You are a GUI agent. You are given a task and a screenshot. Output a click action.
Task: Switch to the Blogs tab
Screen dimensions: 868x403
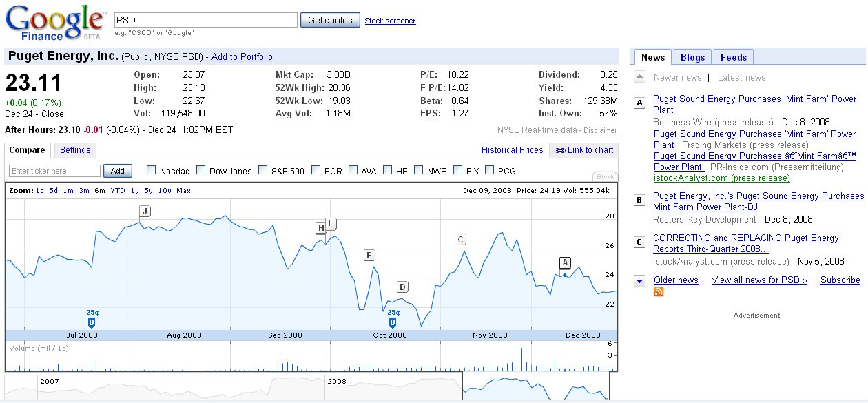693,57
